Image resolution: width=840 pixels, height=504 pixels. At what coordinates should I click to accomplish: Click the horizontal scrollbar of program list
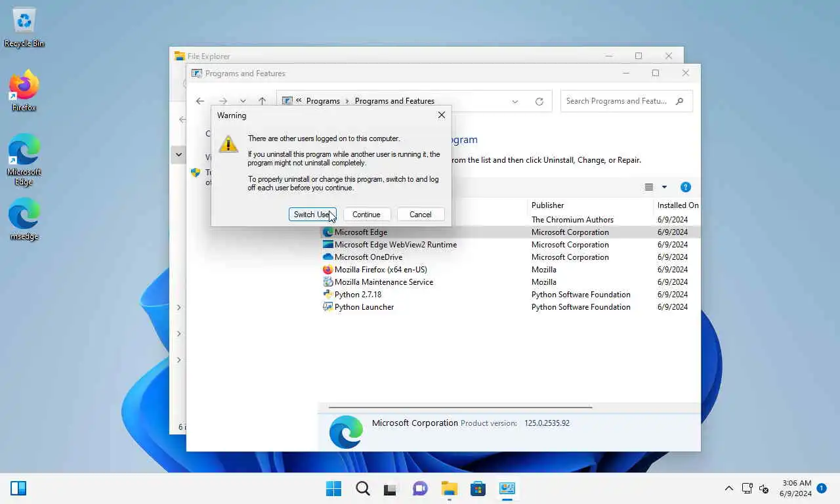coord(461,408)
